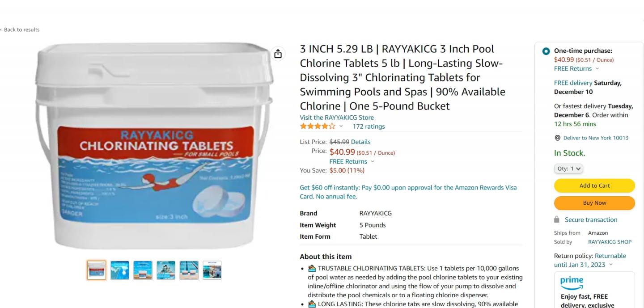The height and width of the screenshot is (308, 644).
Task: Click the Secure transaction lock icon
Action: [x=557, y=219]
